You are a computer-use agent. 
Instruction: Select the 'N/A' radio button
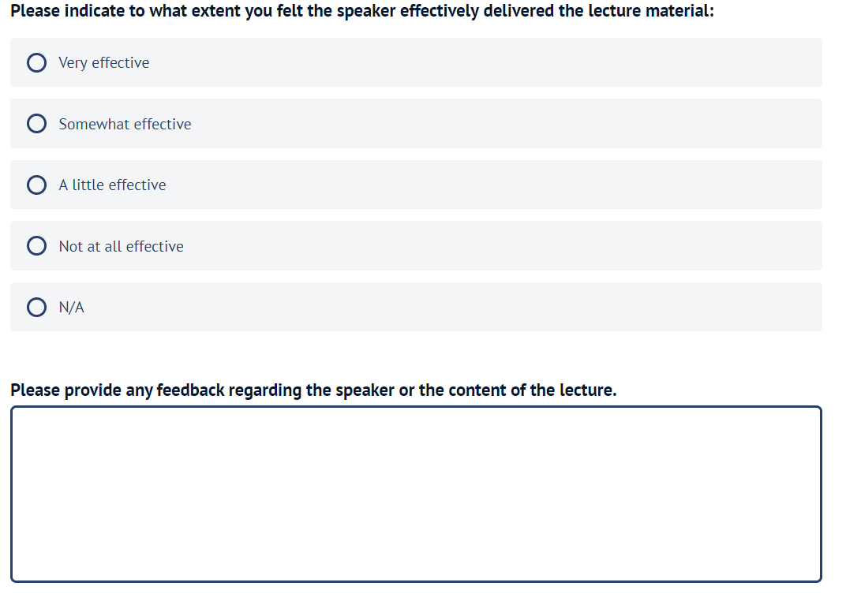[x=36, y=307]
